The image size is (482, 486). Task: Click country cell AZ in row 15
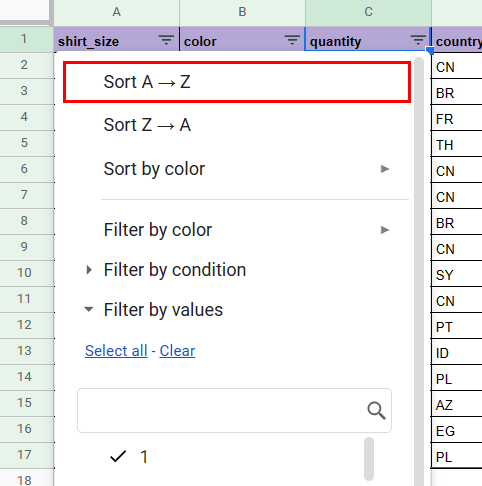pyautogui.click(x=457, y=403)
